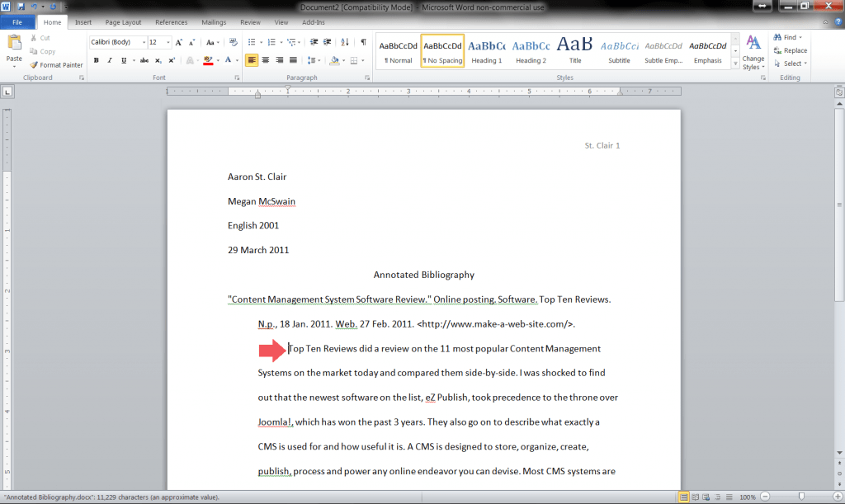Open the Text Effects glowing A icon
The width and height of the screenshot is (845, 504).
point(190,60)
